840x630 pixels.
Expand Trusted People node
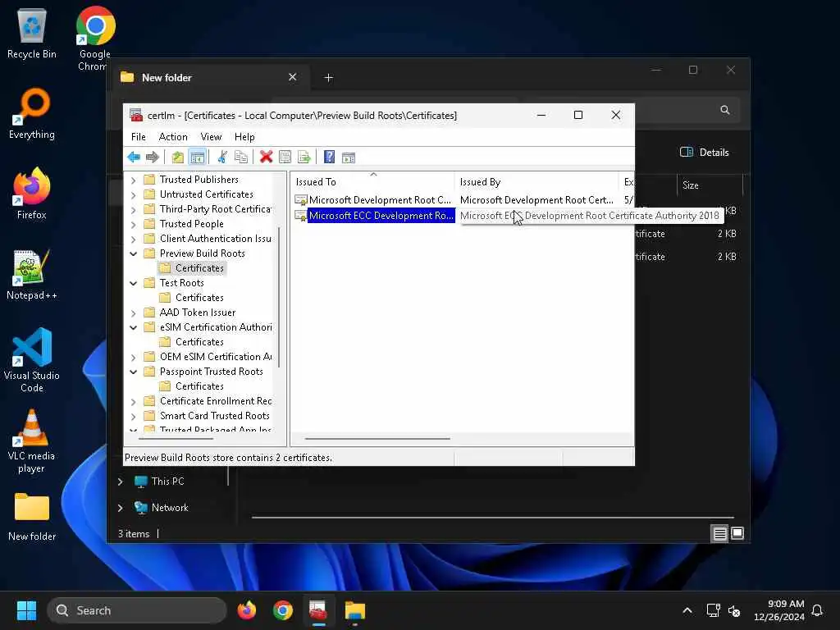(x=134, y=225)
